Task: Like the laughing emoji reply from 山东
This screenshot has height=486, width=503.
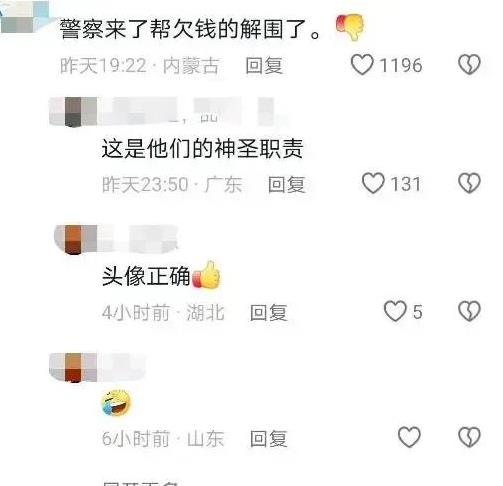Action: click(x=409, y=437)
